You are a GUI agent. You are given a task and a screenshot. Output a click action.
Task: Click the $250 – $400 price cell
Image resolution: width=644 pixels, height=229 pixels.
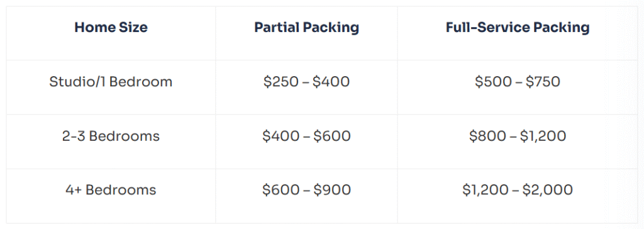pyautogui.click(x=306, y=82)
